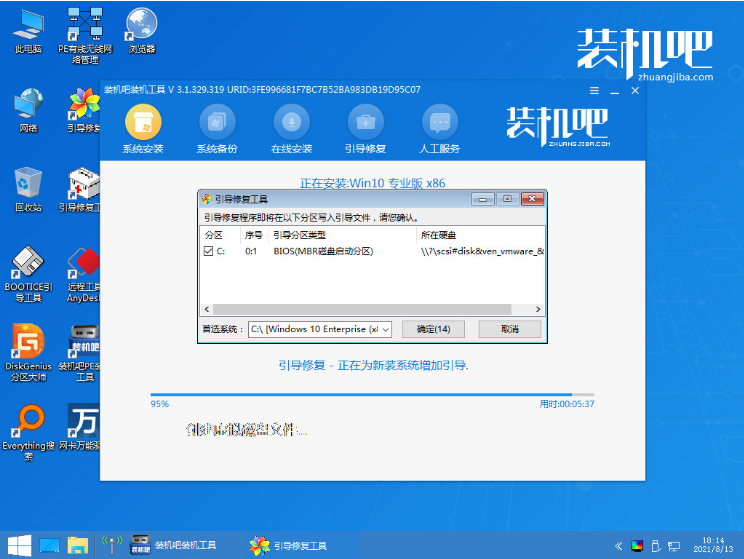The width and height of the screenshot is (744, 559).
Task: Click the scsi#disk&ven_vmware disk path
Action: [482, 251]
